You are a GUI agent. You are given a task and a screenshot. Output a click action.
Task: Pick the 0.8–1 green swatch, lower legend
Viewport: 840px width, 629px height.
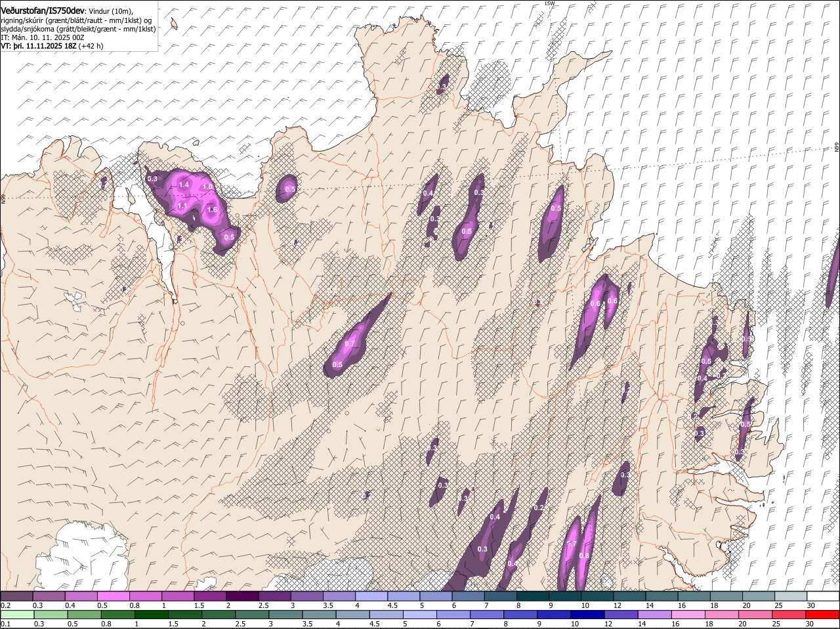click(x=117, y=615)
